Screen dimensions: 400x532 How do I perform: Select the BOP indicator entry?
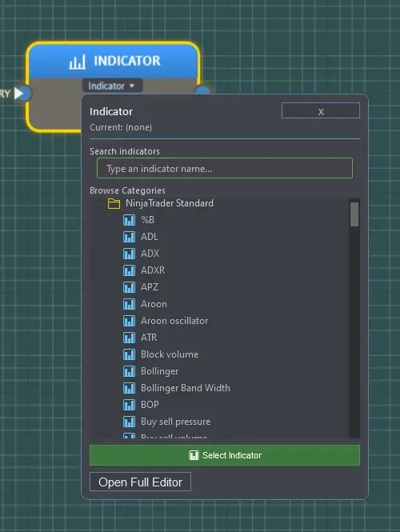coord(150,405)
